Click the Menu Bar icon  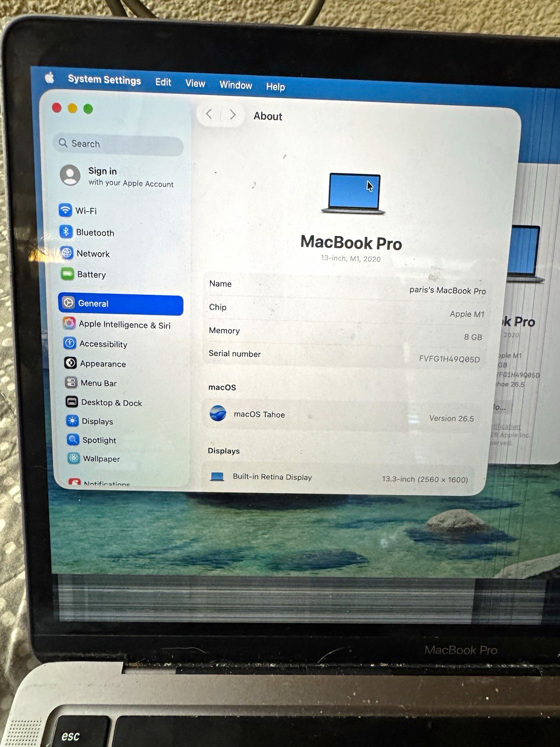point(71,382)
